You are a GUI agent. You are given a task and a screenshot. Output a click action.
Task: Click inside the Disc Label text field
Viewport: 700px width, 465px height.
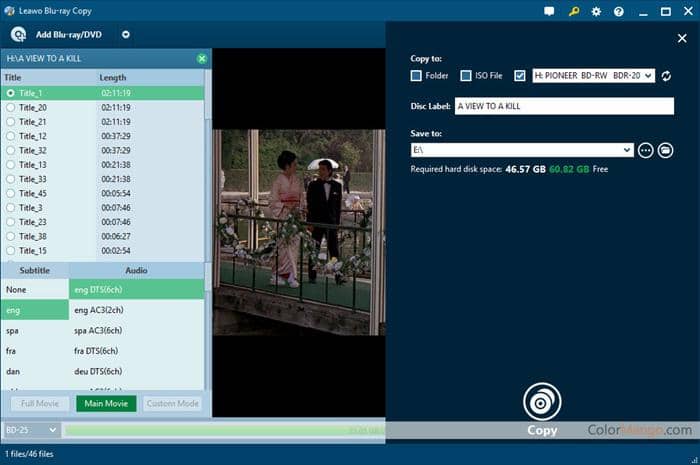564,106
